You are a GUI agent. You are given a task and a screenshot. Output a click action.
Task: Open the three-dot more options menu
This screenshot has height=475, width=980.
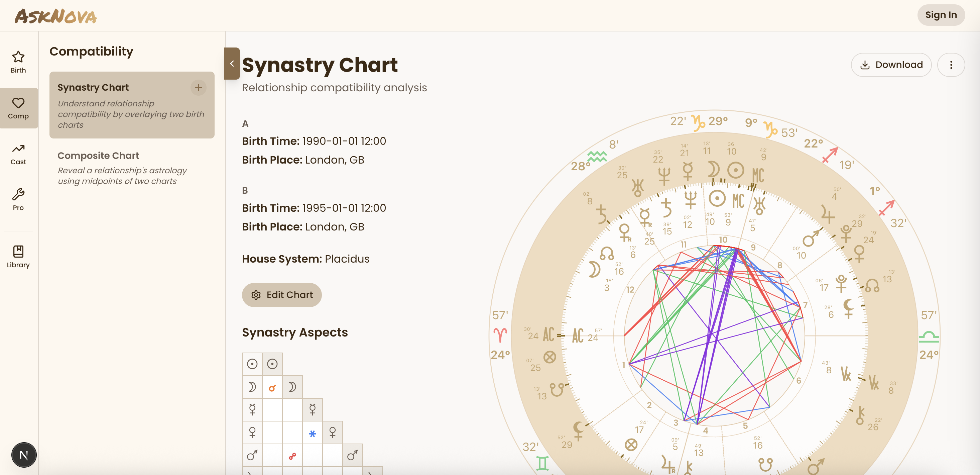click(951, 65)
